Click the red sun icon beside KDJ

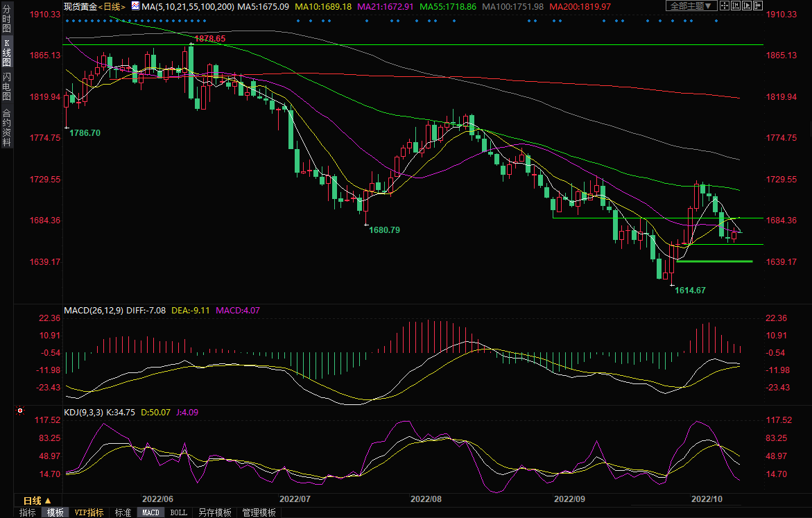[20, 410]
